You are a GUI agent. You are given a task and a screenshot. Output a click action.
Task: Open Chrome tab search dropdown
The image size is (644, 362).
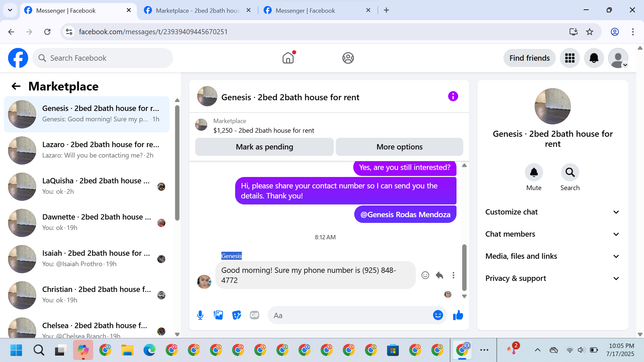(10, 10)
